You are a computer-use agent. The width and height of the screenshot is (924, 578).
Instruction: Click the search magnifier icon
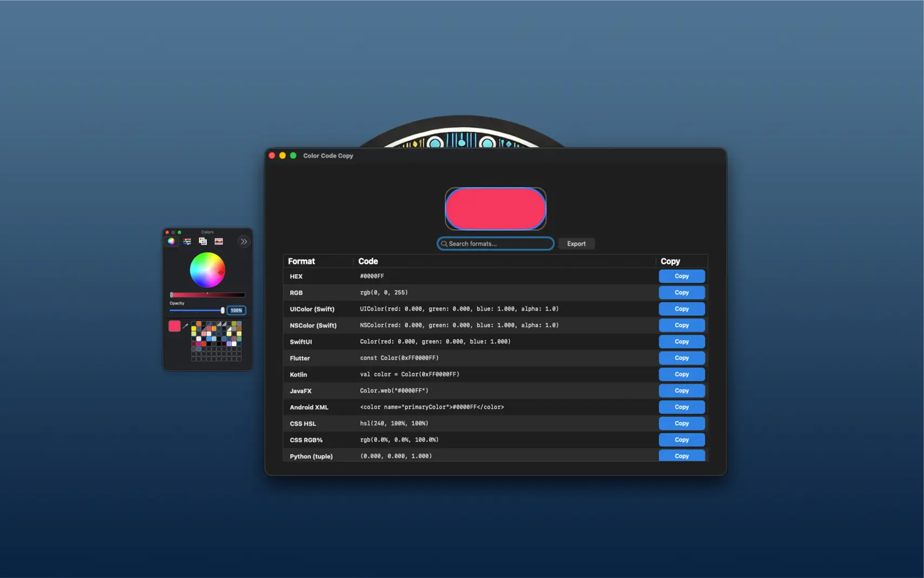(444, 244)
